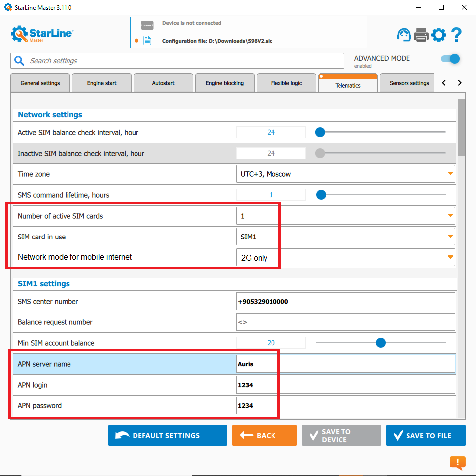Viewport: 476px width, 476px height.
Task: Switch to the Engine blocking tab
Action: pyautogui.click(x=225, y=83)
